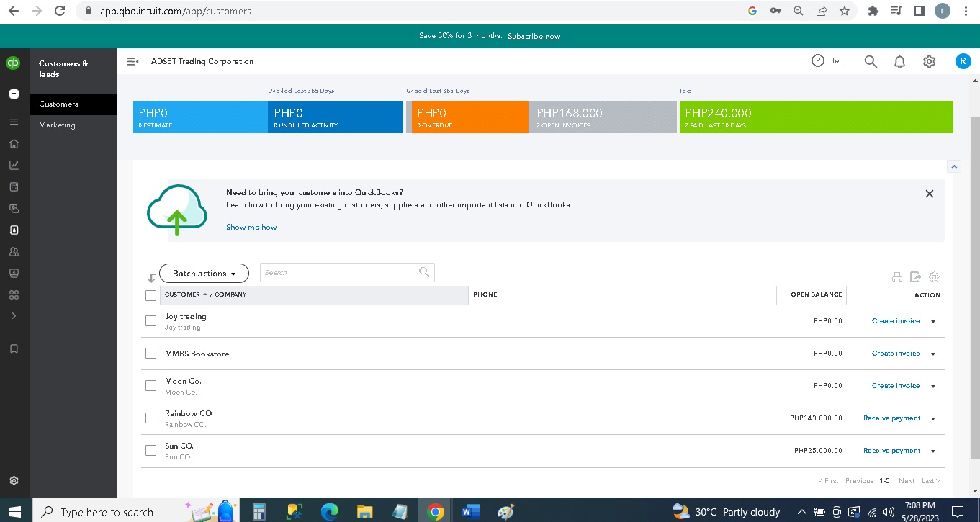Expand action dropdown arrow for MMBS Bookstore
This screenshot has width=980, height=522.
click(x=933, y=354)
